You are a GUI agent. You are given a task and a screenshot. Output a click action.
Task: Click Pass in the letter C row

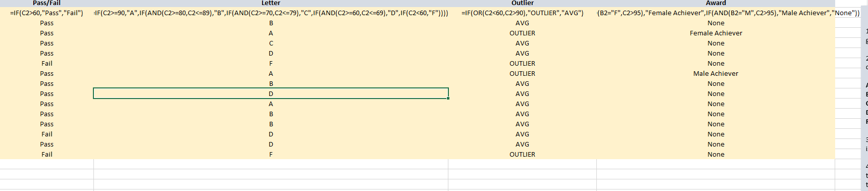(46, 43)
